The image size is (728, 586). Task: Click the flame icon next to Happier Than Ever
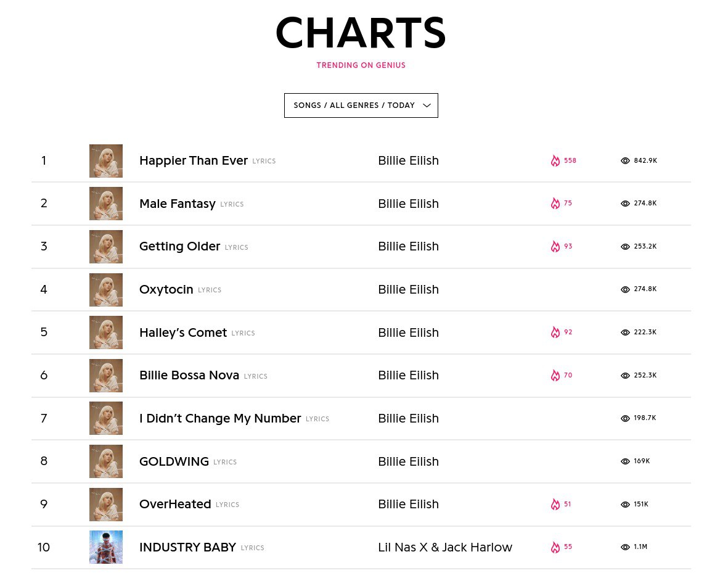point(555,161)
